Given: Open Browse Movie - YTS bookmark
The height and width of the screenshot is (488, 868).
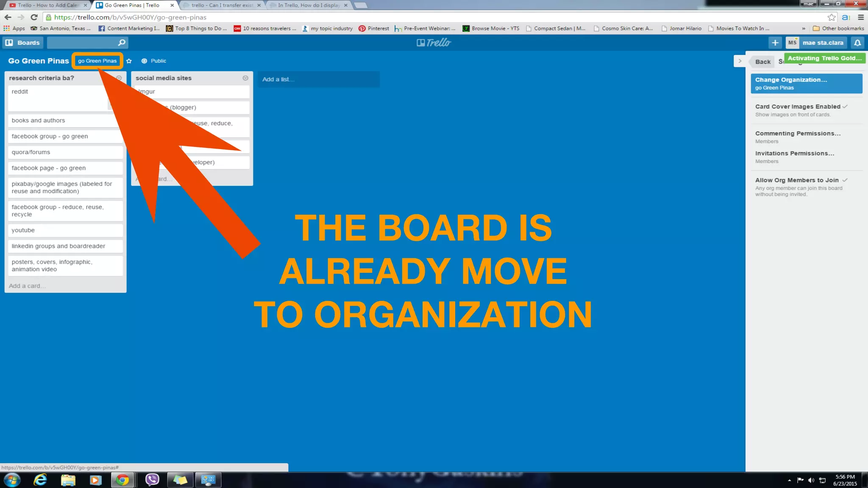Looking at the screenshot, I should pyautogui.click(x=491, y=28).
